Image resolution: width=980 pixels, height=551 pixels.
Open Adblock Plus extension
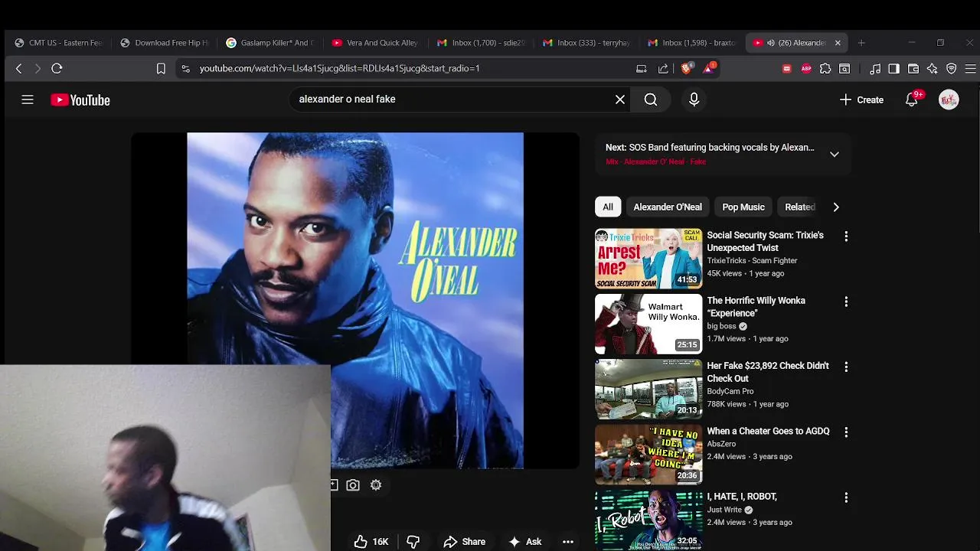click(806, 68)
